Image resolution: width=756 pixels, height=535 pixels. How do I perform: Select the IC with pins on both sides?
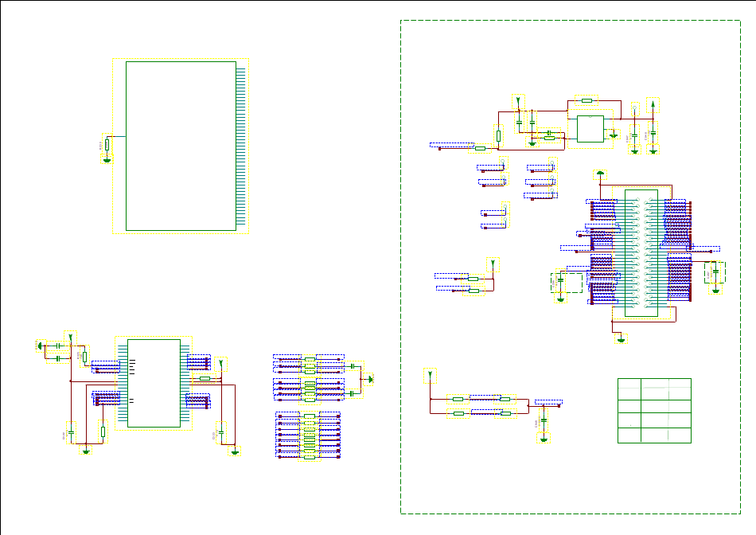coord(154,384)
